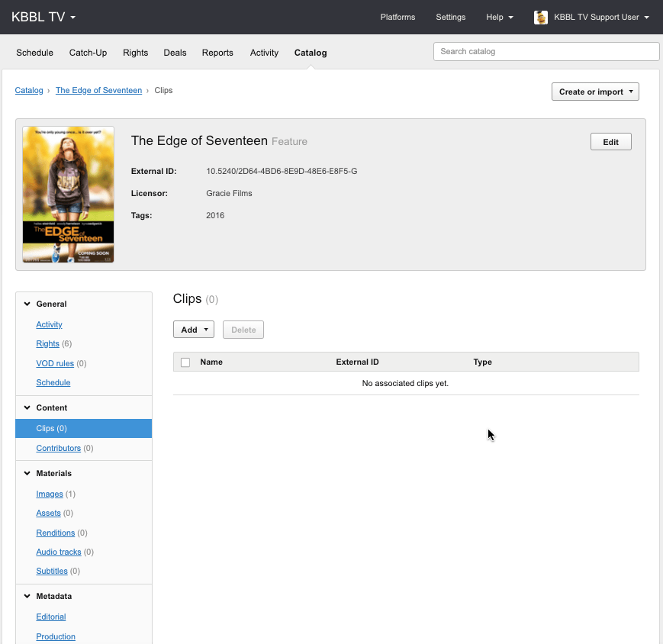Screen dimensions: 663x644
Task: Open the Activity link under General
Action: point(49,324)
